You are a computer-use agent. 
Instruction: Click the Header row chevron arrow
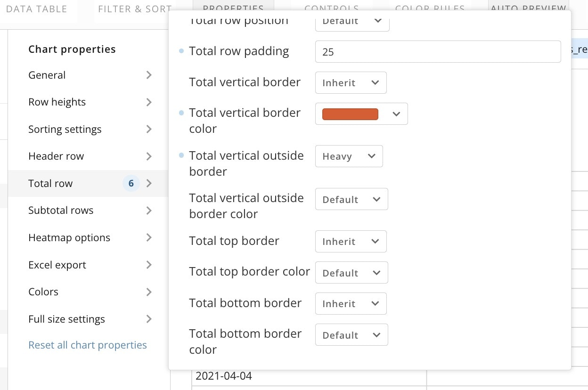149,156
